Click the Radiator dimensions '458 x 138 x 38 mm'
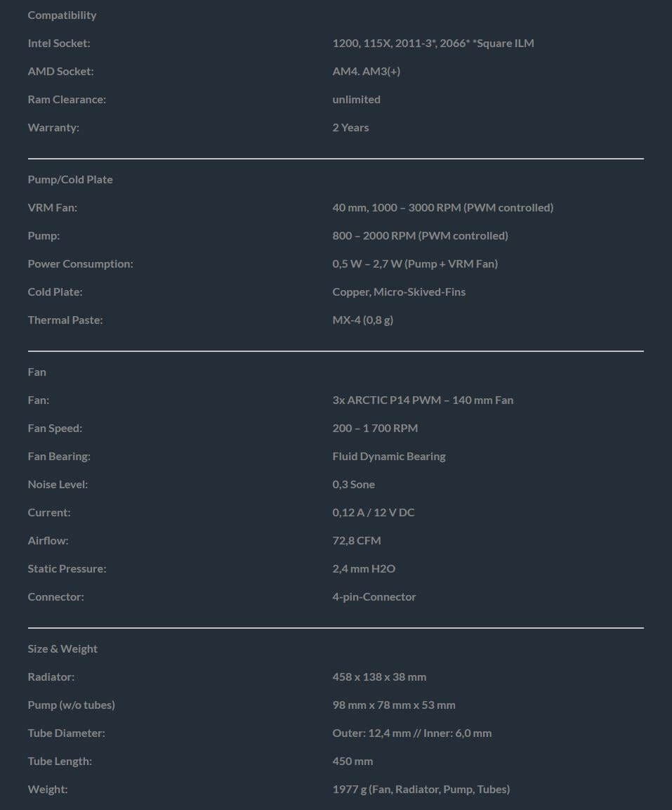This screenshot has height=810, width=672. tap(379, 677)
